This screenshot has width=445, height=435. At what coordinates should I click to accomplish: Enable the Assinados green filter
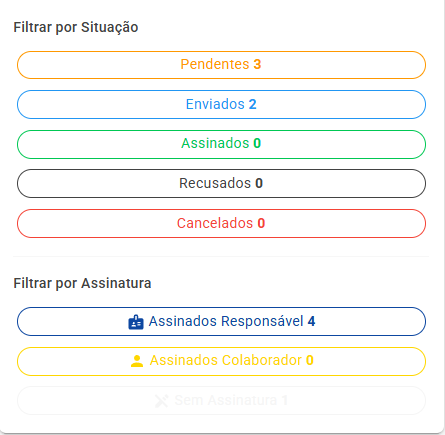tap(221, 144)
